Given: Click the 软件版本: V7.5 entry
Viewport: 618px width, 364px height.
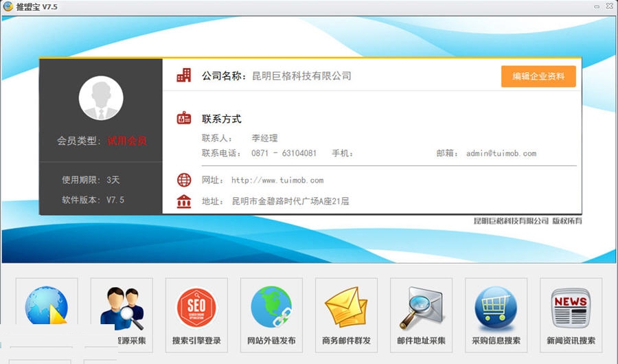Looking at the screenshot, I should coord(93,200).
